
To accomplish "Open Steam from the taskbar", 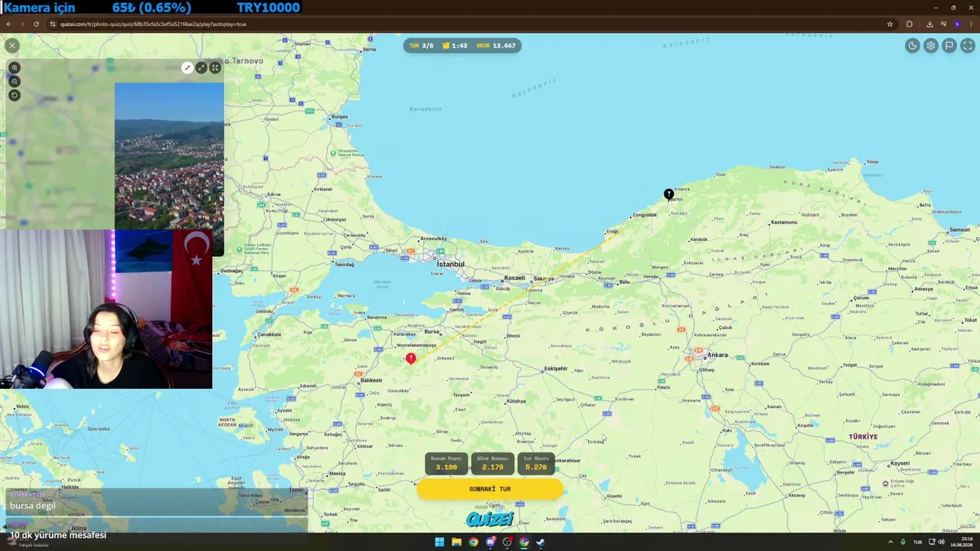I will (541, 542).
